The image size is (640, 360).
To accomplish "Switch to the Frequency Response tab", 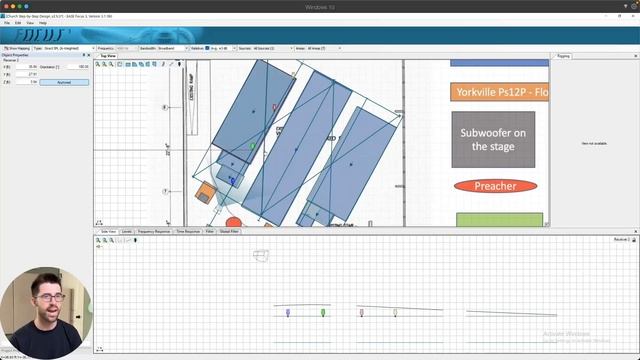I will click(154, 231).
